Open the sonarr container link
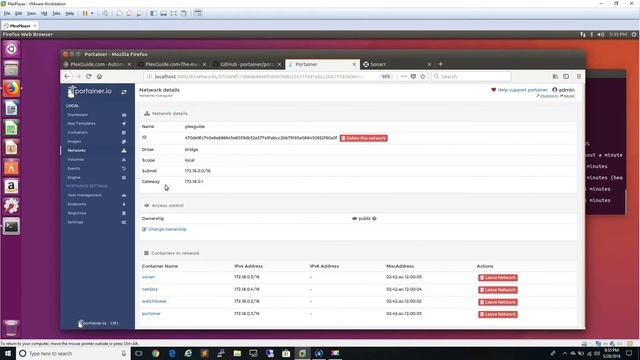Screen dimensions: 640x360 tap(148, 277)
